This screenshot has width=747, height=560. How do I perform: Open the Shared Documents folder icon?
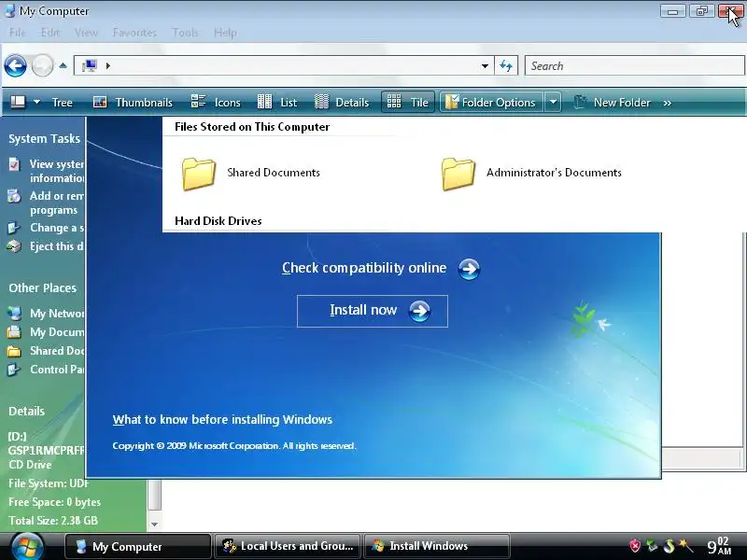[x=199, y=174]
